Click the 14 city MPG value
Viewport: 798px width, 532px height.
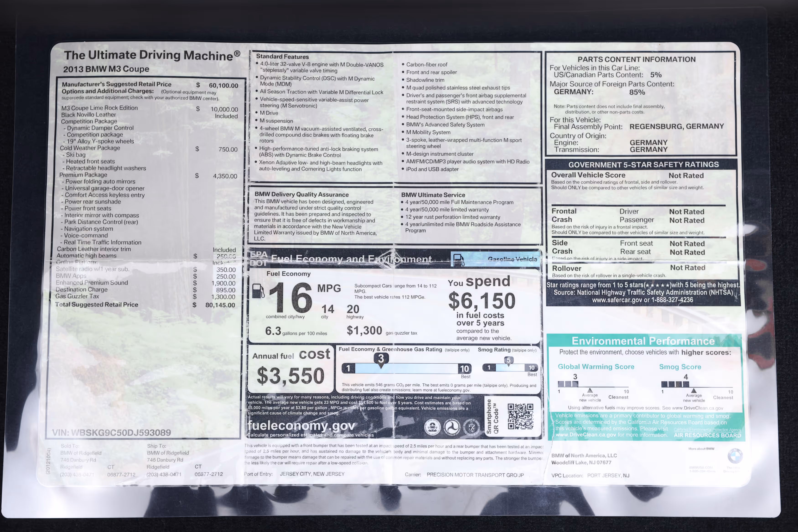click(328, 309)
